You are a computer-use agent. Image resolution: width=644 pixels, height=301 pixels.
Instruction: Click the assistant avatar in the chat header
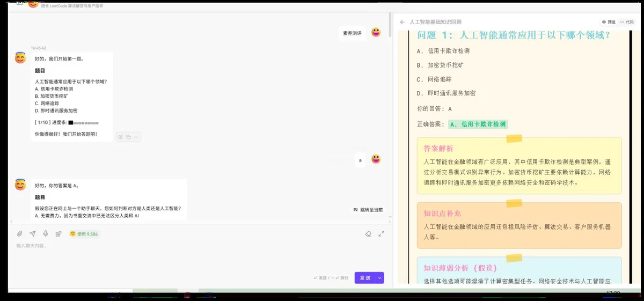(x=33, y=4)
